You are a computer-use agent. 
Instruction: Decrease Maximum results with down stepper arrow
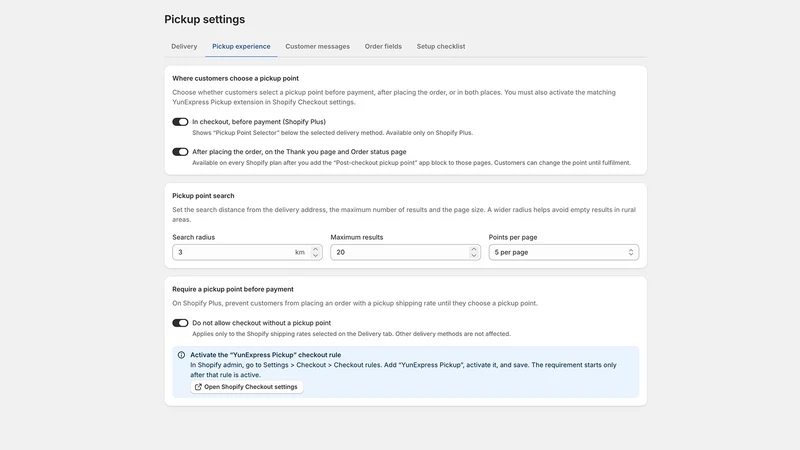click(473, 255)
